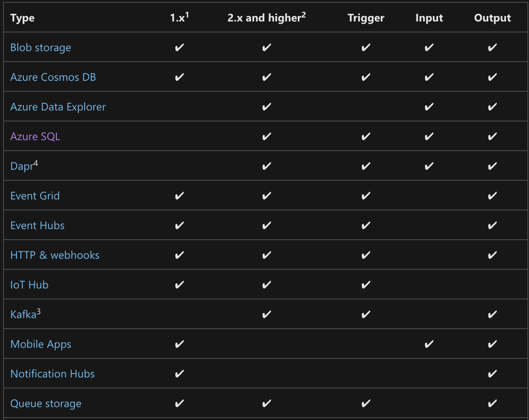
Task: Click the Dapr 2.x checkmark
Action: point(267,166)
